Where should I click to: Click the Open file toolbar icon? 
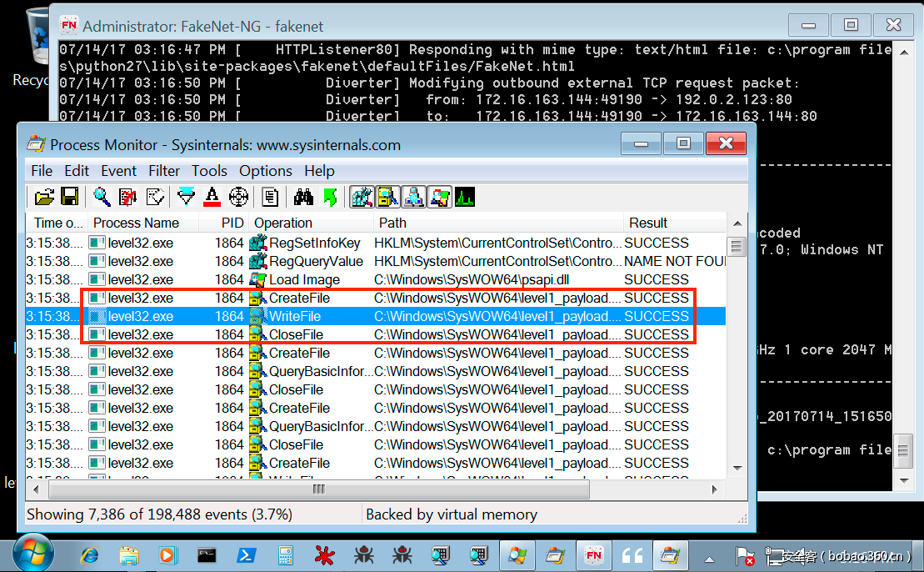tap(44, 198)
